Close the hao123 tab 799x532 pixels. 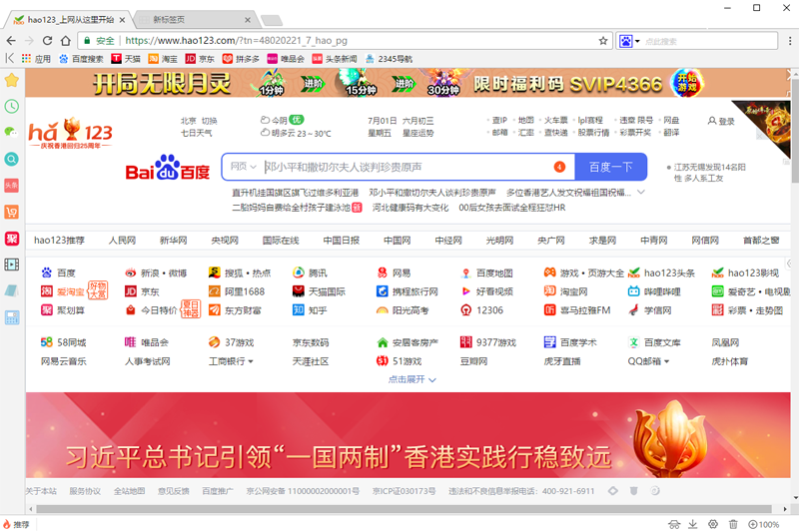[x=122, y=20]
